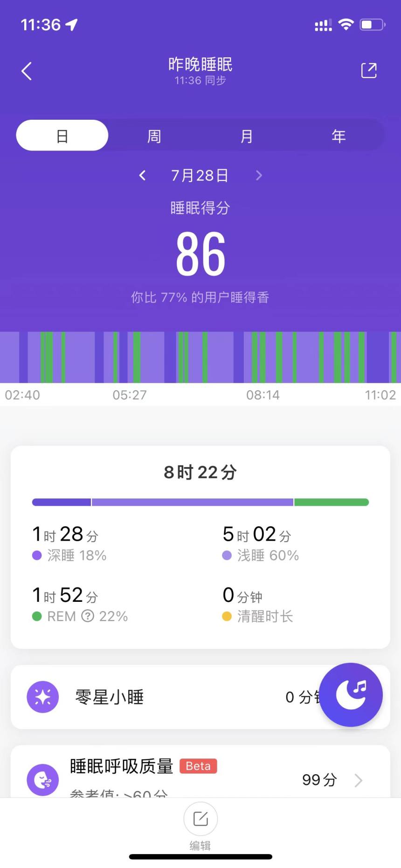The height and width of the screenshot is (868, 401).
Task: Open the share export icon
Action: click(x=368, y=71)
